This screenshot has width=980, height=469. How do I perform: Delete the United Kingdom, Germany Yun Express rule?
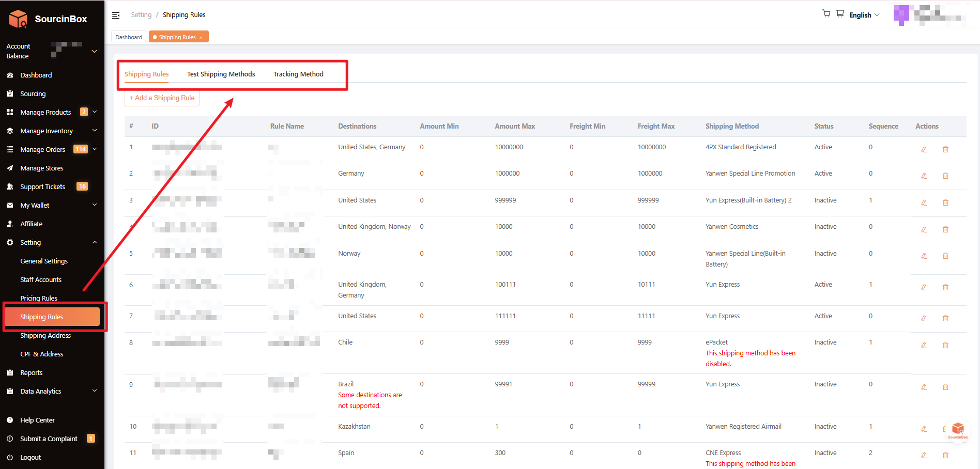point(945,288)
